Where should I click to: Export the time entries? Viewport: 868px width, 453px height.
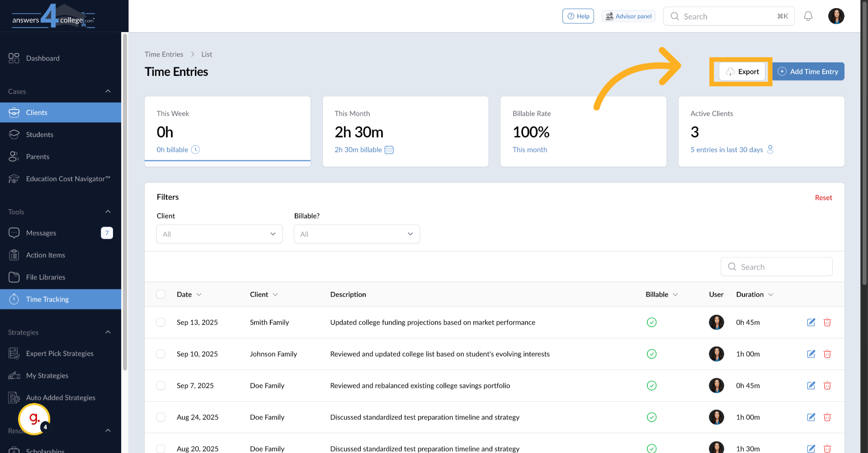point(742,71)
